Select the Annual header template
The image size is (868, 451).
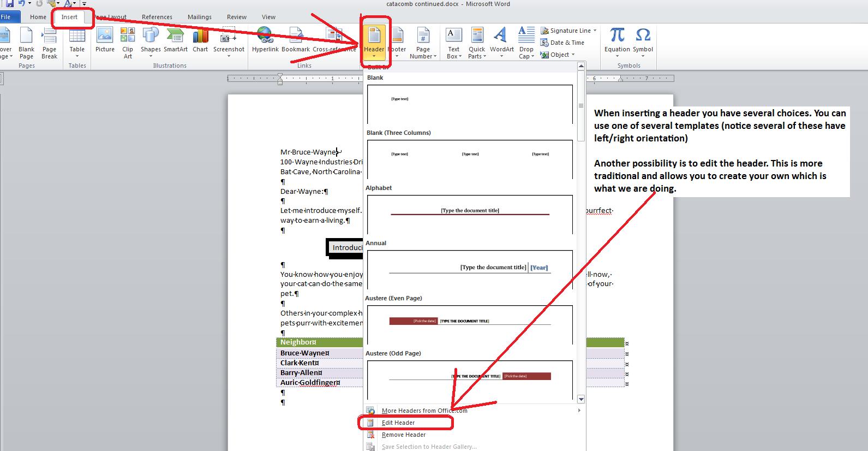(470, 270)
